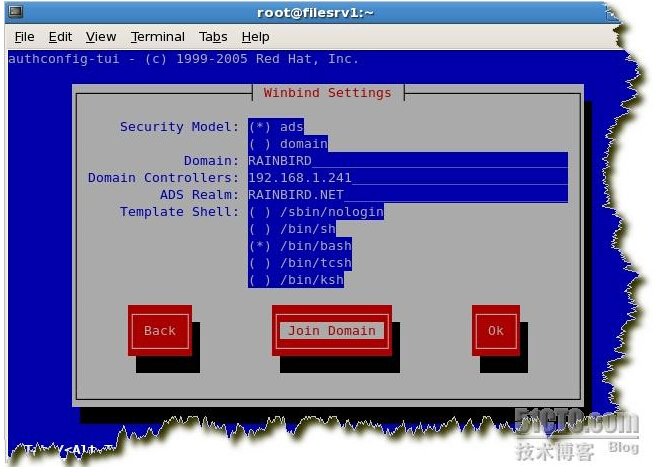The height and width of the screenshot is (467, 660).
Task: Click the Domain Controllers field 192.168.1.241
Action: tap(408, 178)
